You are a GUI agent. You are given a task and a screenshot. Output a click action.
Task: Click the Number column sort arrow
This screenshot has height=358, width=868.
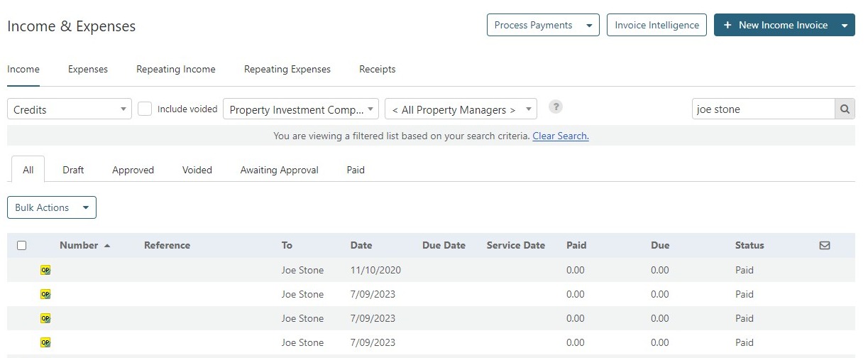[x=107, y=245]
